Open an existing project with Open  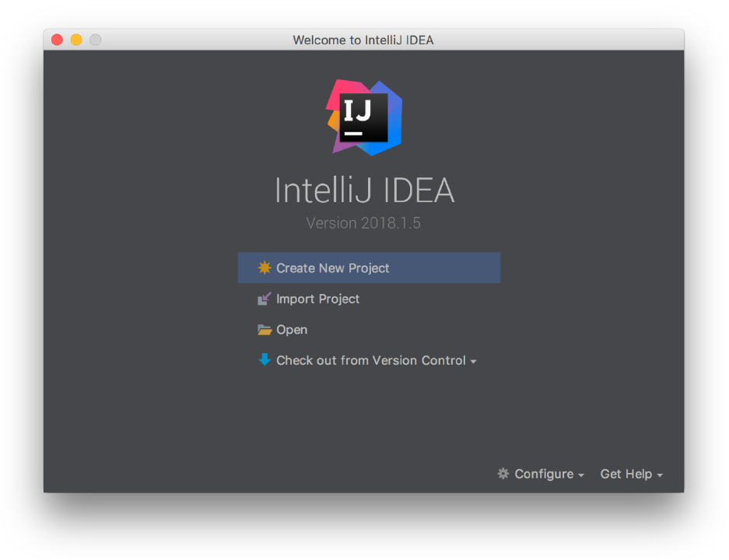click(x=292, y=330)
